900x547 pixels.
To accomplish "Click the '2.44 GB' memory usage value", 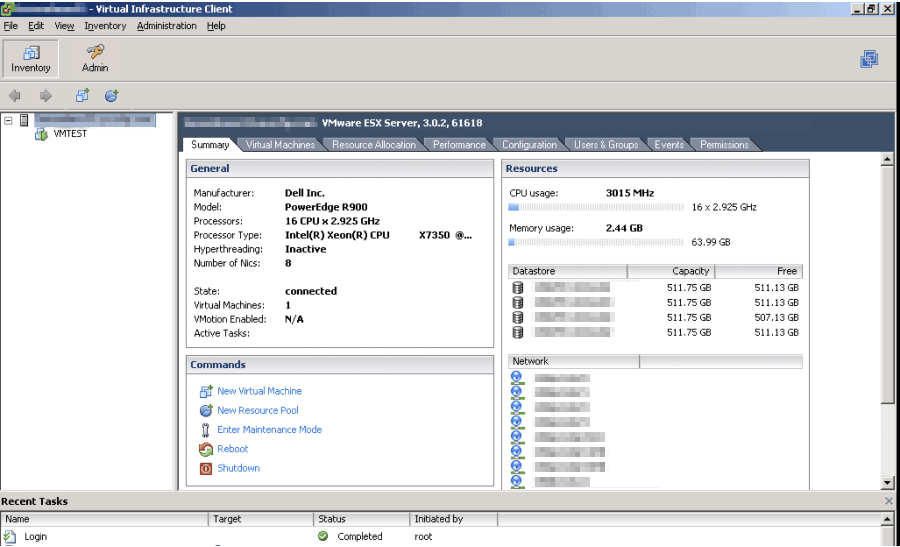I will click(x=624, y=228).
